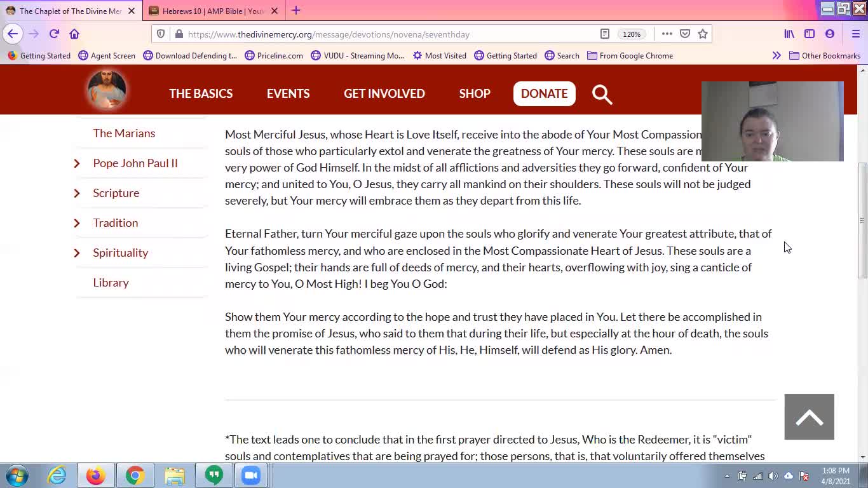The height and width of the screenshot is (488, 868).
Task: Click the Divine Mercy Jesus logo
Action: click(x=107, y=90)
